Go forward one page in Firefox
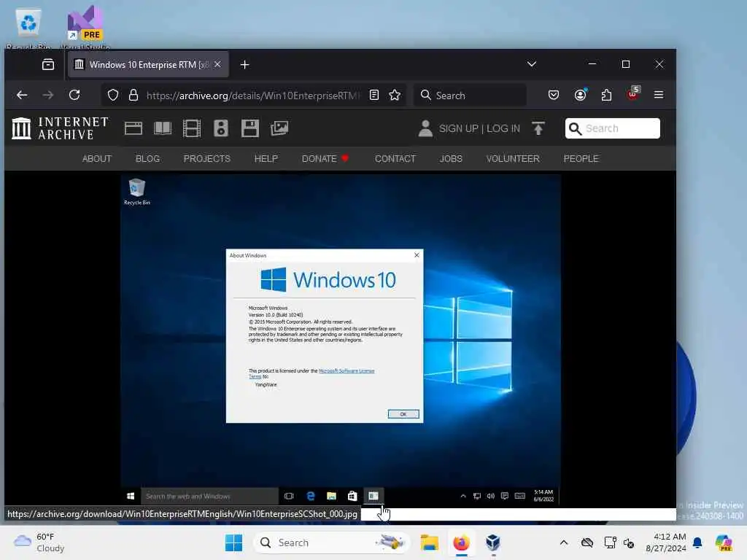The image size is (747, 560). point(48,96)
